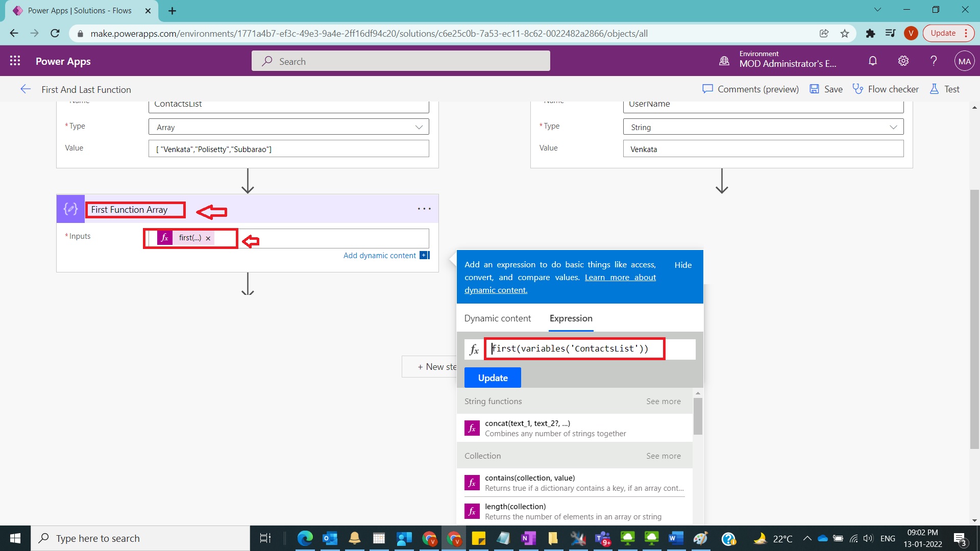Screen dimensions: 980x551
Task: See more String functions
Action: [x=663, y=402]
